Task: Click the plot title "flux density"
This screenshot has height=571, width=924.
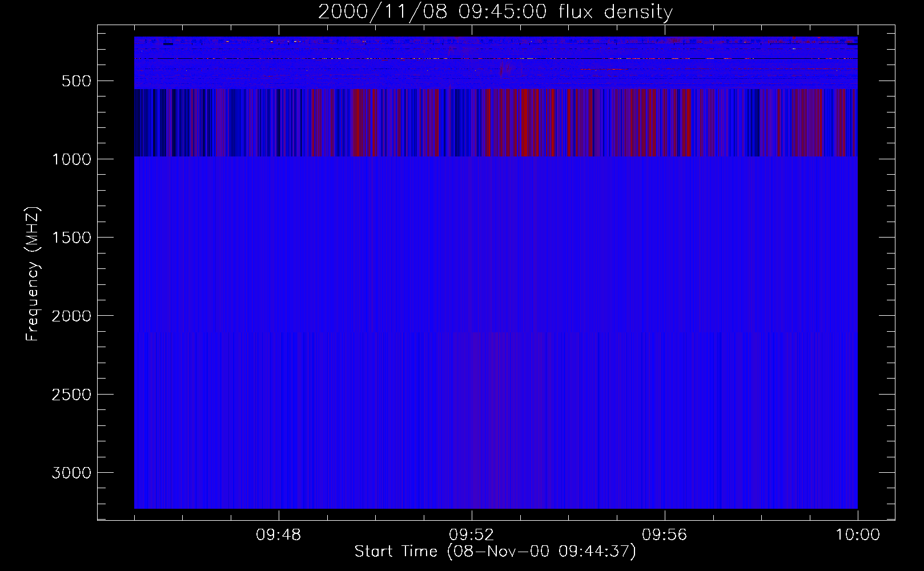Action: (x=616, y=12)
